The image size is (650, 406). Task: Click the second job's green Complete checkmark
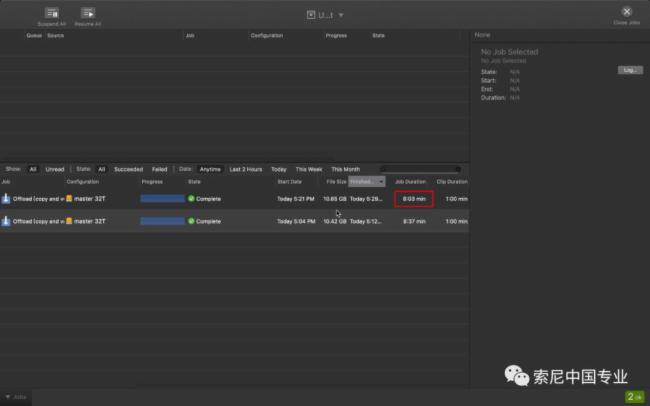pos(191,221)
